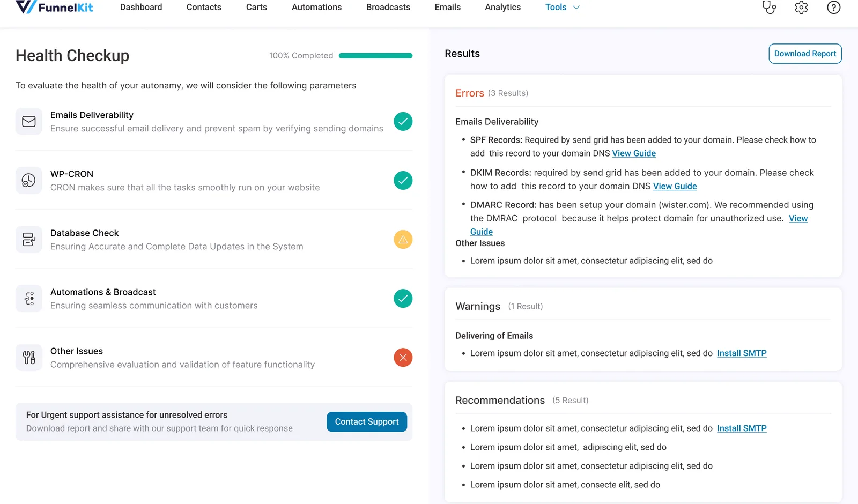Select the Other Issues checkup row title
The height and width of the screenshot is (504, 858).
(x=77, y=351)
